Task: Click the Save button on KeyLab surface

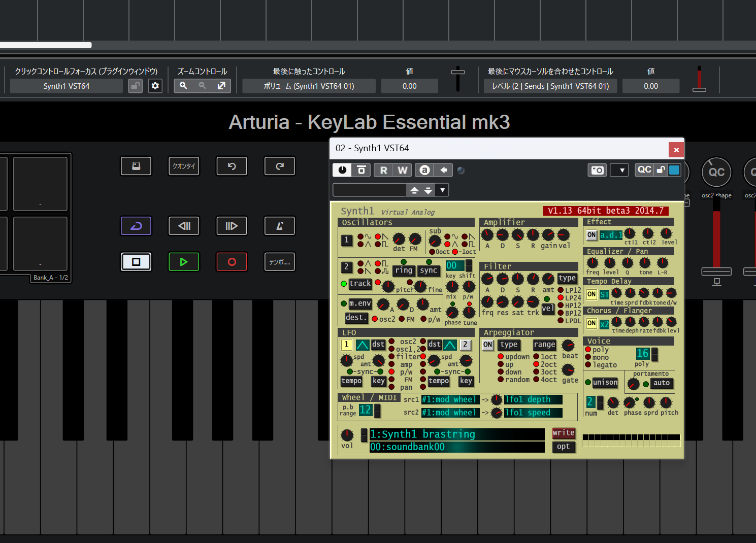Action: [136, 166]
